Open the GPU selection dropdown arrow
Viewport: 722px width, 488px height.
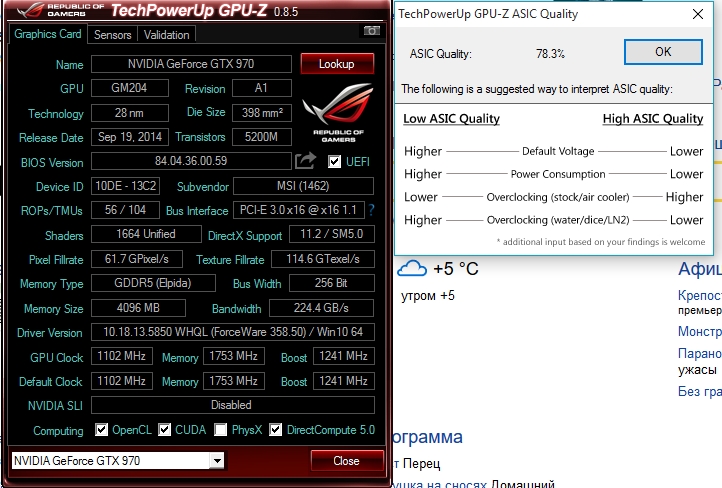(216, 460)
